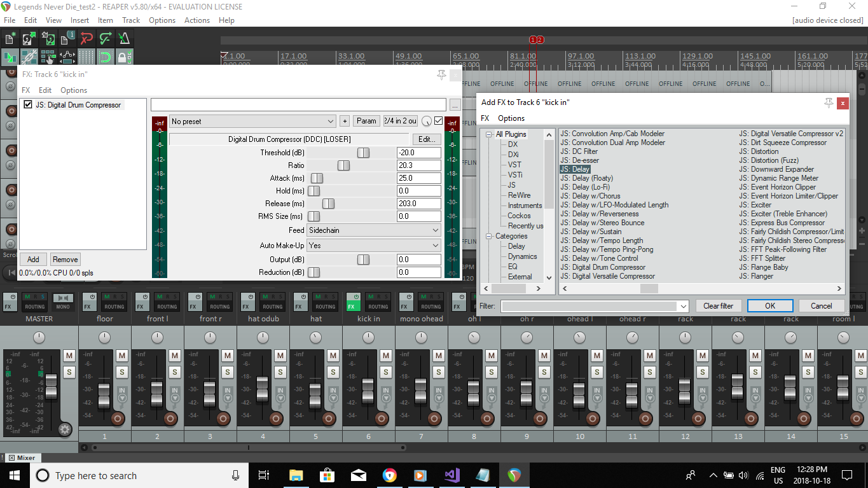Screen dimensions: 868x488
Task: Uncheck JS: Digital Drum Compressor in FX chain
Action: 28,105
